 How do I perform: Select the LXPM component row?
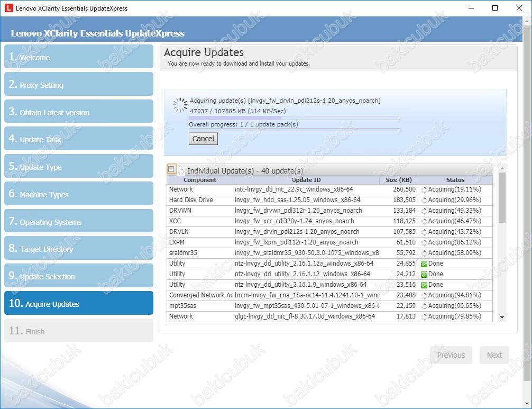[x=329, y=242]
